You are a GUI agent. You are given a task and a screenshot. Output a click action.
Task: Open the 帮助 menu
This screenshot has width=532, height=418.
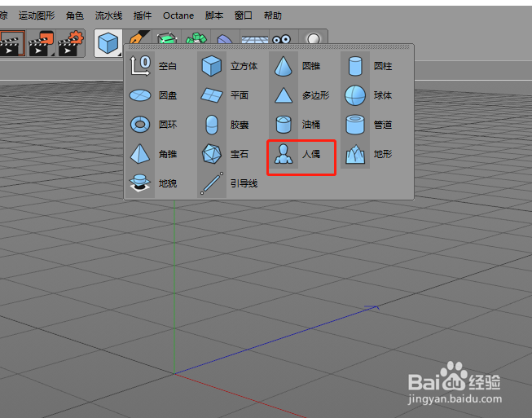(273, 15)
